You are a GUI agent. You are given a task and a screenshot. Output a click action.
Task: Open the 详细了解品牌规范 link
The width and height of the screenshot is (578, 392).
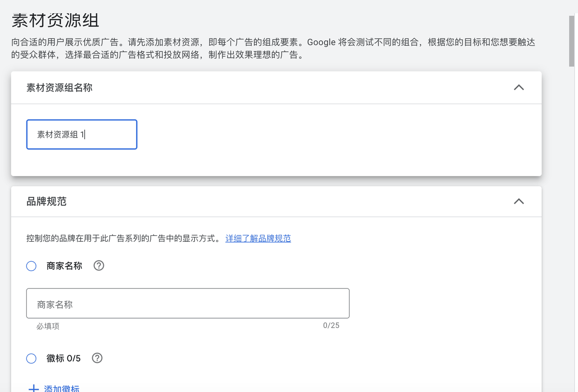point(258,239)
